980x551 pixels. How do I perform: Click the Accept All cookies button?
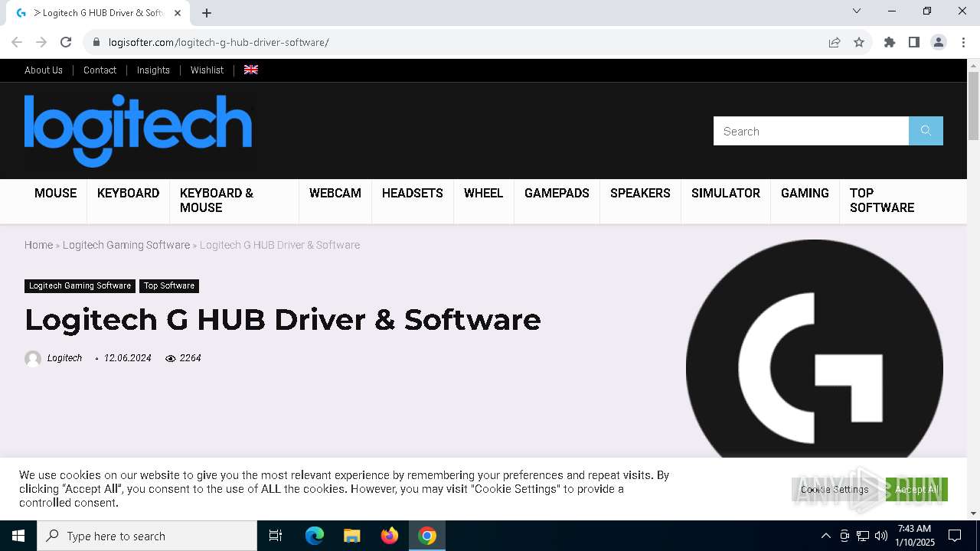916,489
